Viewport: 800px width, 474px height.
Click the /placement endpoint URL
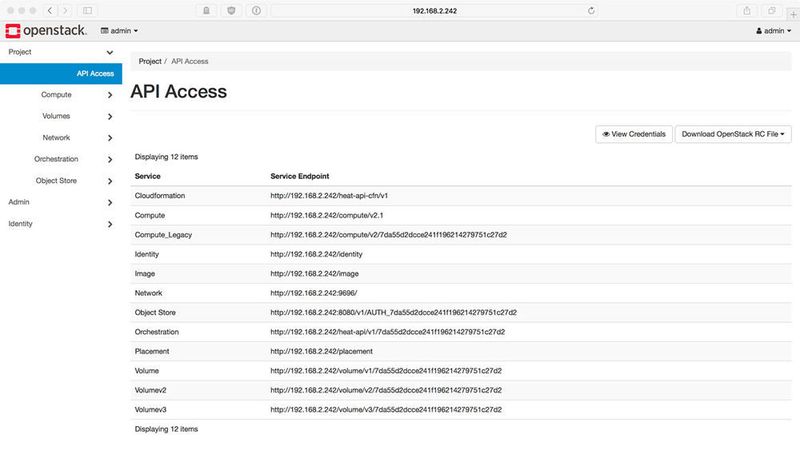pyautogui.click(x=321, y=351)
